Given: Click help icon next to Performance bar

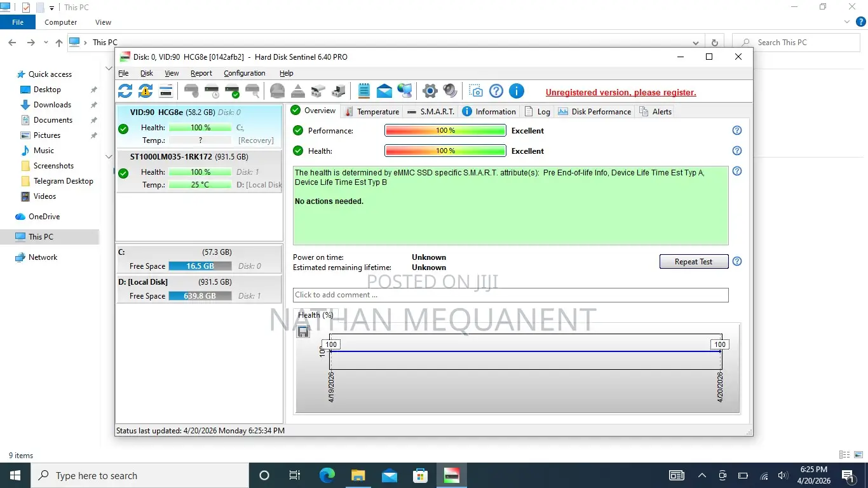Looking at the screenshot, I should click(737, 130).
